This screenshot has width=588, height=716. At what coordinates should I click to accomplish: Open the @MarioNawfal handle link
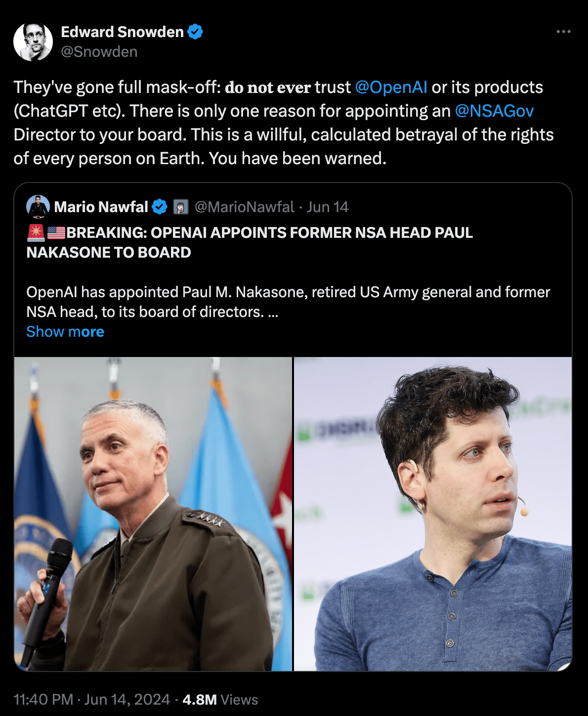244,207
